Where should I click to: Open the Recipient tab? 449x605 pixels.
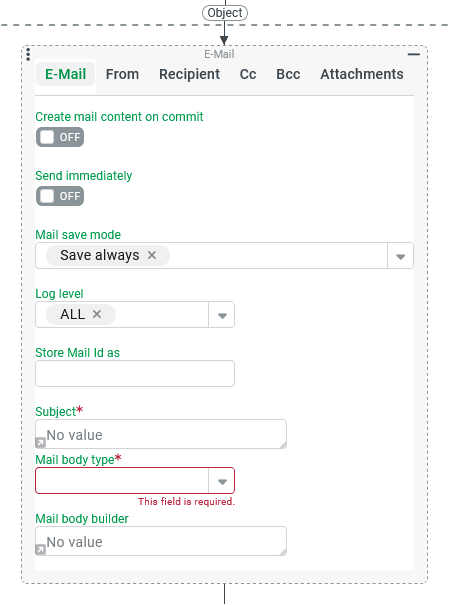click(189, 74)
